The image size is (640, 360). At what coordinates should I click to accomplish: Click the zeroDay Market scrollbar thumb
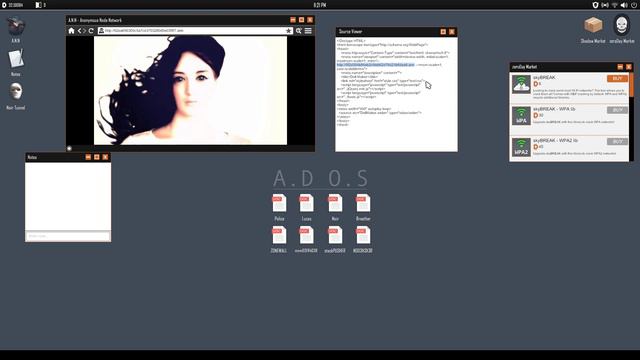[x=631, y=85]
